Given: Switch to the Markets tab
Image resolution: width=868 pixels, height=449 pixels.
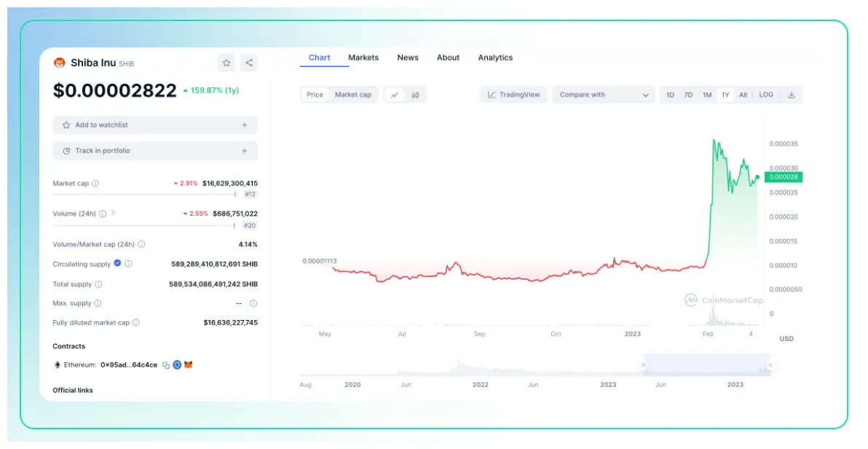Looking at the screenshot, I should [x=363, y=58].
